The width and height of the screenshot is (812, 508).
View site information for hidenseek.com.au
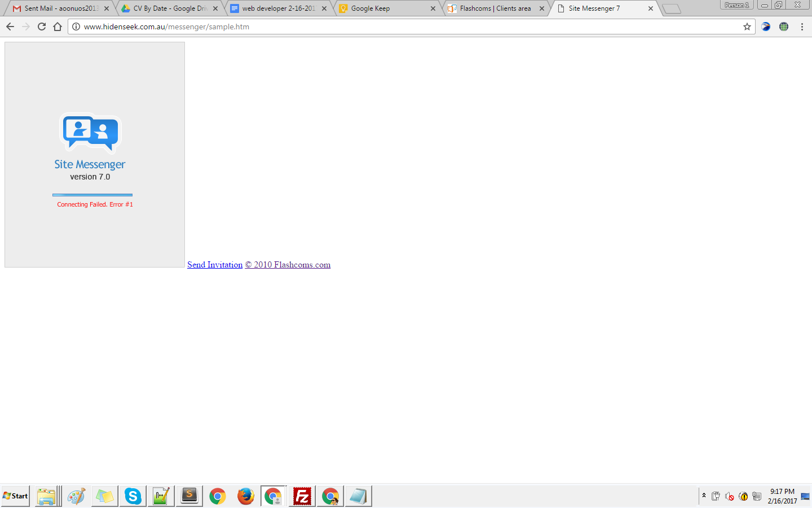[77, 27]
